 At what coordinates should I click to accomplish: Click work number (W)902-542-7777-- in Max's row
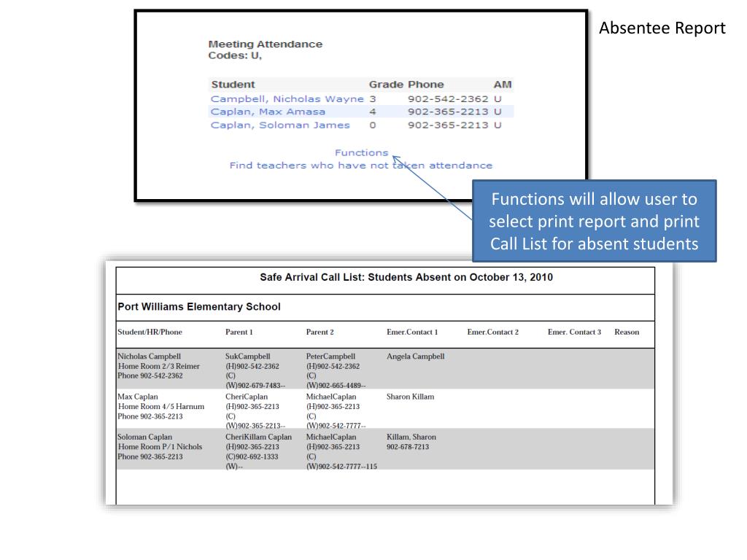(336, 426)
